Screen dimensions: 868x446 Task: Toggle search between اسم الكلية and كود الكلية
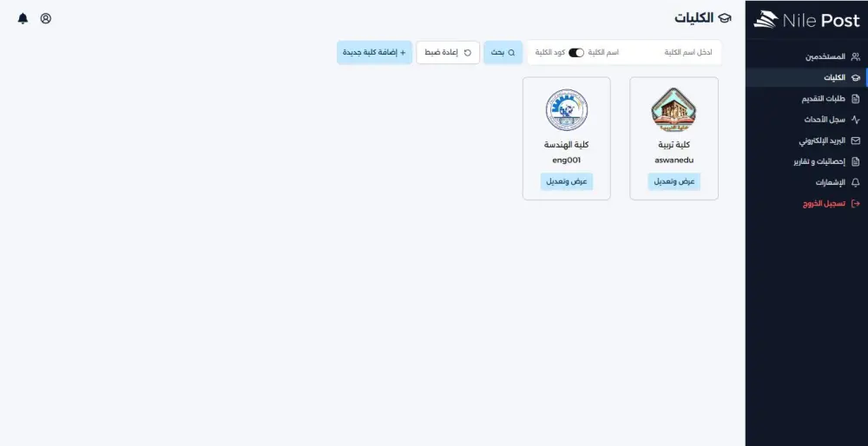click(576, 53)
